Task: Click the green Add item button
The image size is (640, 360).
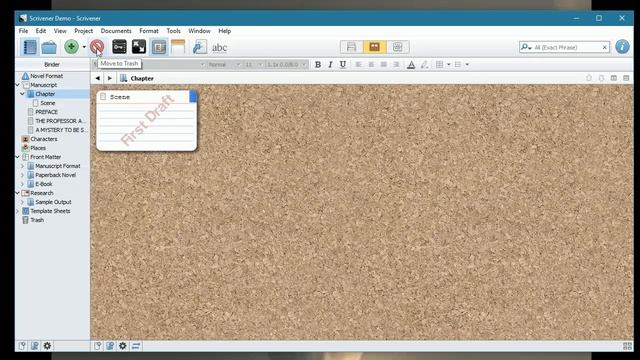Action: pyautogui.click(x=71, y=47)
